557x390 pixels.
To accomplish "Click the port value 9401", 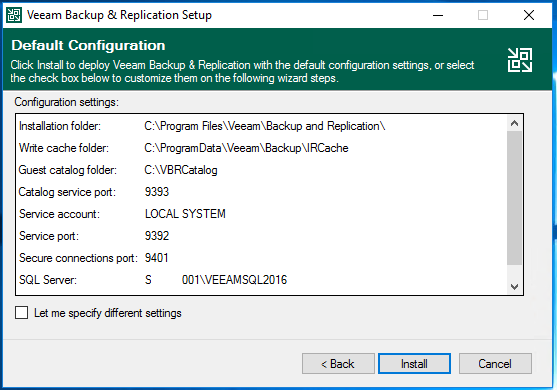I will pyautogui.click(x=156, y=258).
